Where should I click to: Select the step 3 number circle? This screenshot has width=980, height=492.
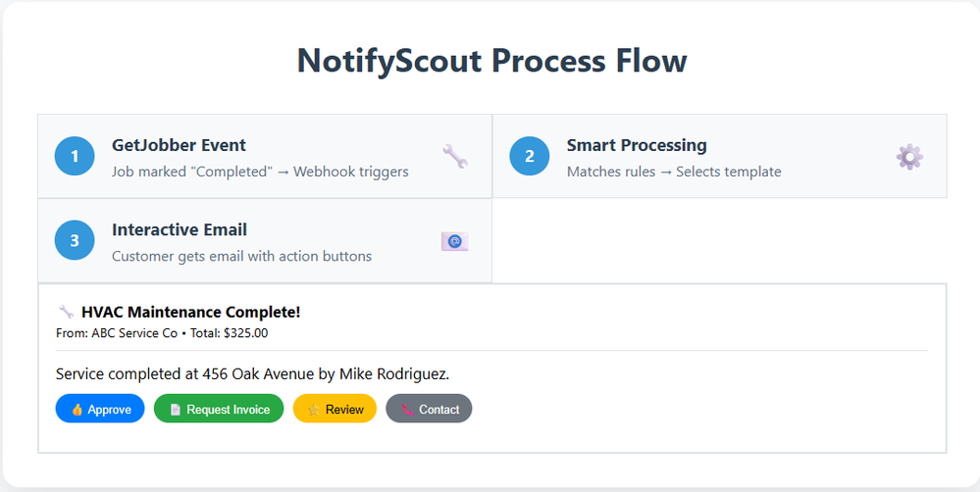click(x=75, y=241)
